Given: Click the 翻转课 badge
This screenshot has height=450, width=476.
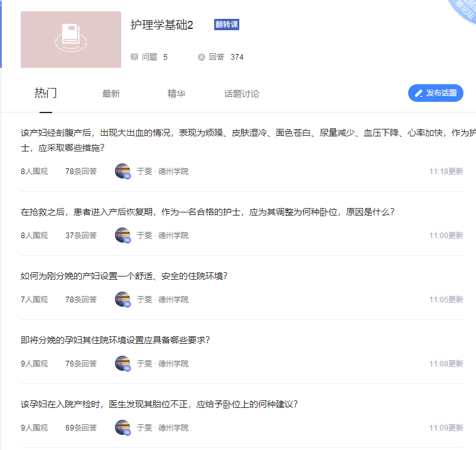Looking at the screenshot, I should (x=226, y=25).
